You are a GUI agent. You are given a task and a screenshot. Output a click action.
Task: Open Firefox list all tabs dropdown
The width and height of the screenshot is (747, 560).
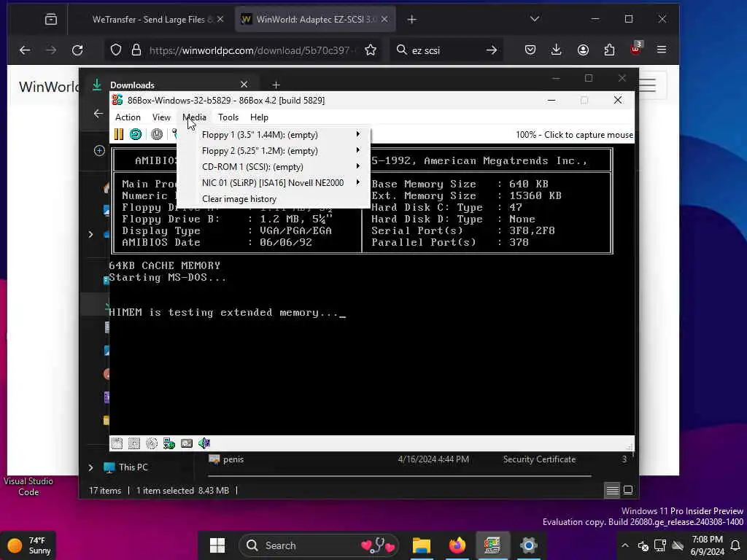point(535,19)
